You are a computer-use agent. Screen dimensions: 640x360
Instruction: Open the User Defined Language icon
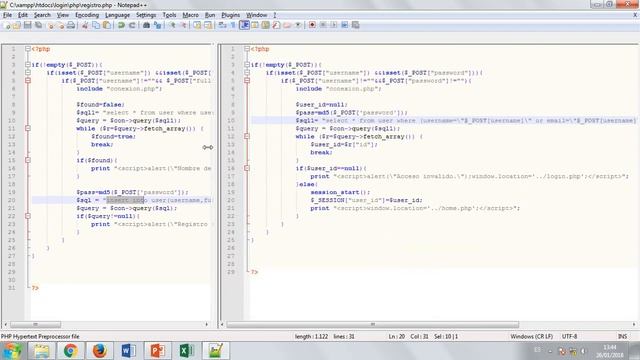[254, 25]
